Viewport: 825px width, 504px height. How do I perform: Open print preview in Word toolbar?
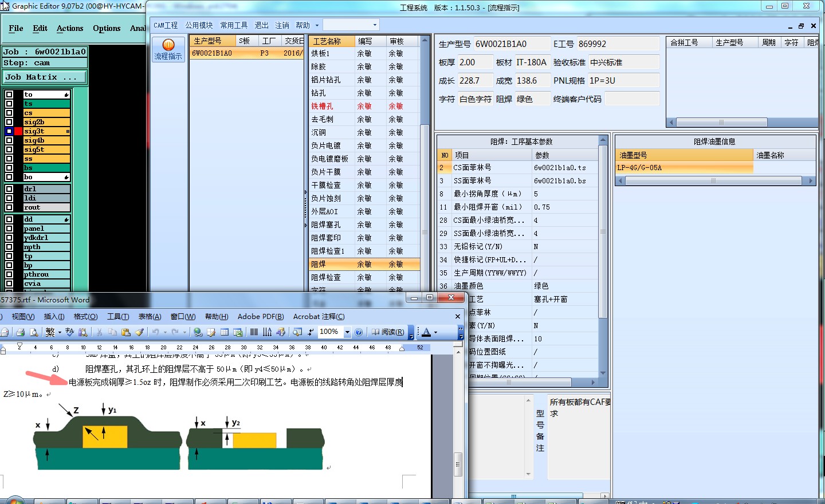click(34, 332)
